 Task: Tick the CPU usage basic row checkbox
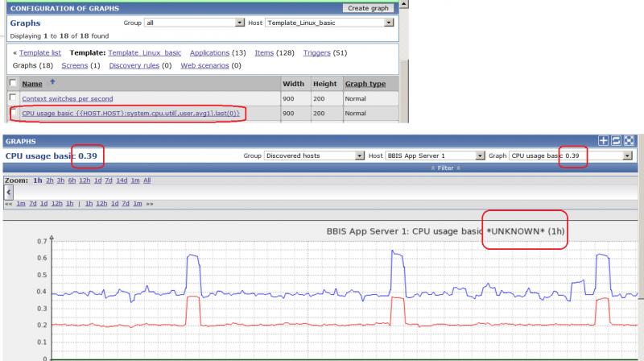[x=14, y=113]
